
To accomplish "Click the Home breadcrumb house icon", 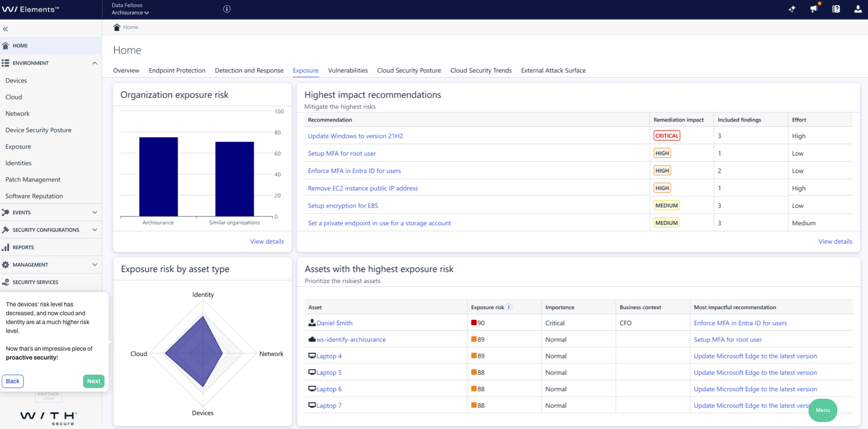I will tap(116, 27).
